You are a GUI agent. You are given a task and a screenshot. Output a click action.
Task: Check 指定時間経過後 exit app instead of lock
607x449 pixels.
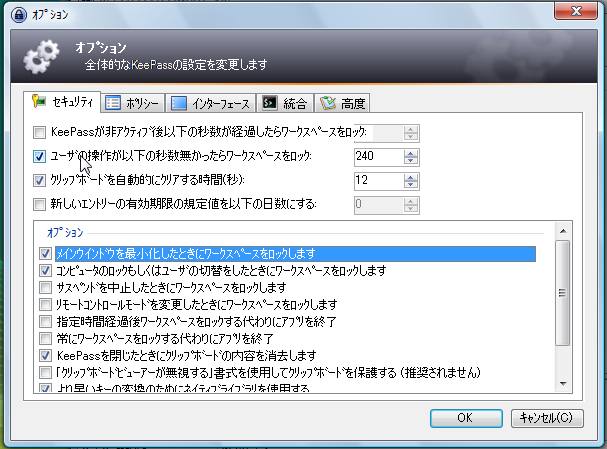click(45, 322)
